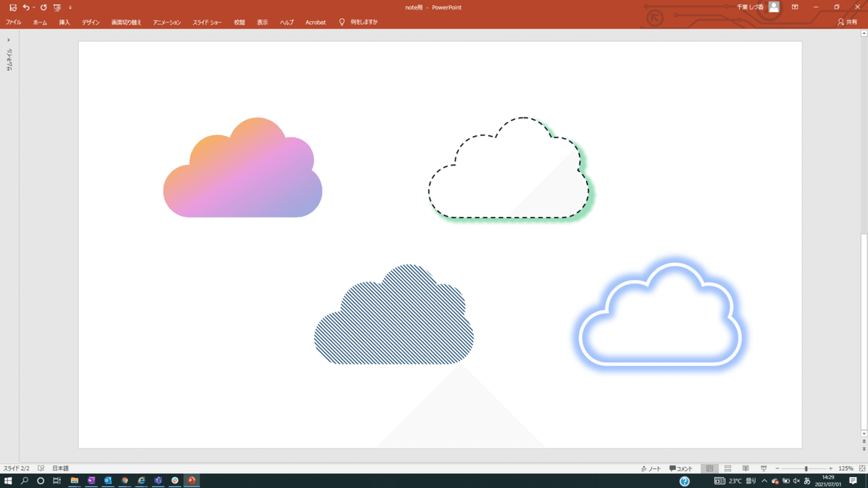Select the blue glowing cloud outline
Viewport: 868px width, 488px height.
point(661,314)
